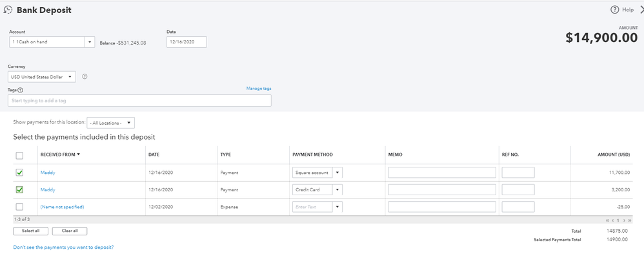Screen dimensions: 644x256
Task: Click the Help text link
Action: tap(628, 10)
